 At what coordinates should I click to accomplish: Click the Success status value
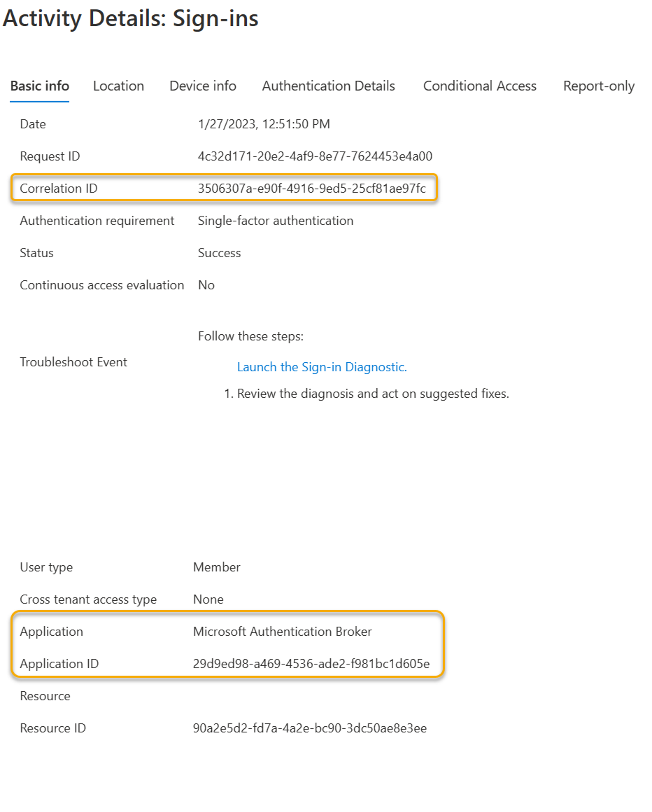click(x=219, y=253)
